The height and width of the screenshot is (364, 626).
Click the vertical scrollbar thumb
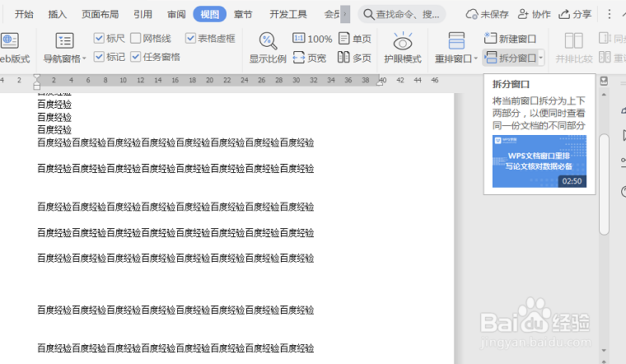tap(604, 184)
